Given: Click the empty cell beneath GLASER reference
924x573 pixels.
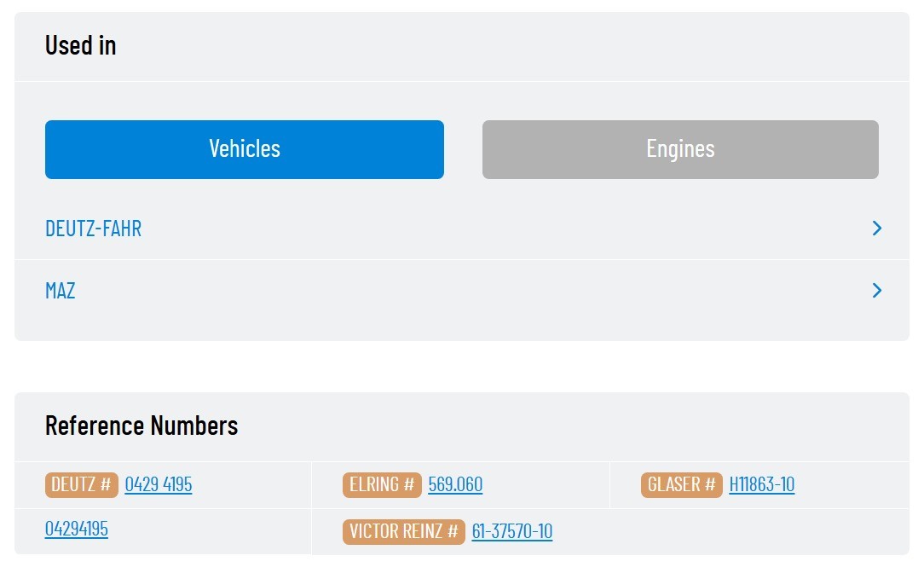Looking at the screenshot, I should (759, 531).
